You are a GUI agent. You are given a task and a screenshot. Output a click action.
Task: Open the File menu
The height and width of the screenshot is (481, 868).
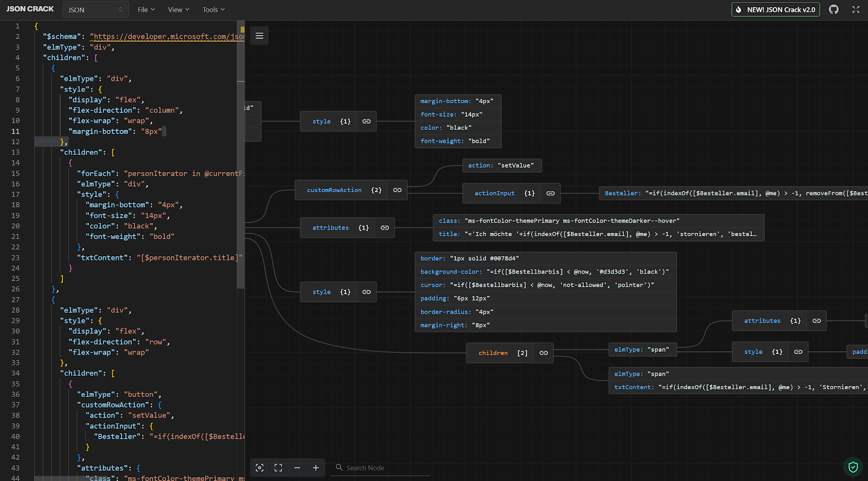(146, 10)
